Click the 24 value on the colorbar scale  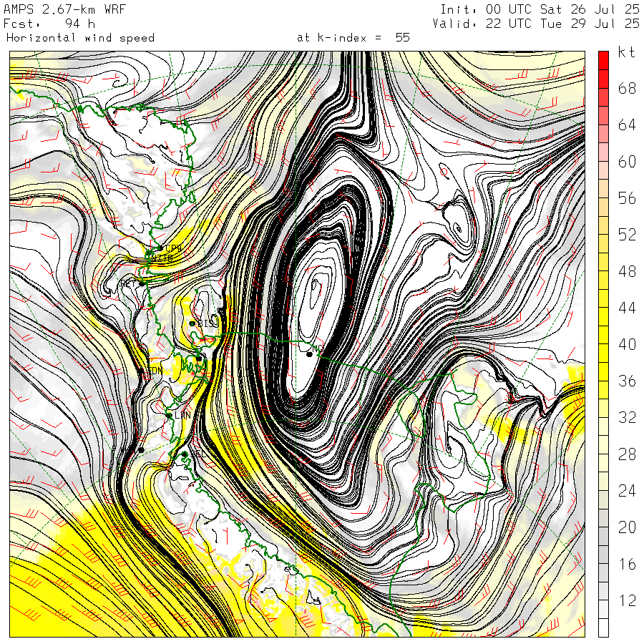coord(627,490)
